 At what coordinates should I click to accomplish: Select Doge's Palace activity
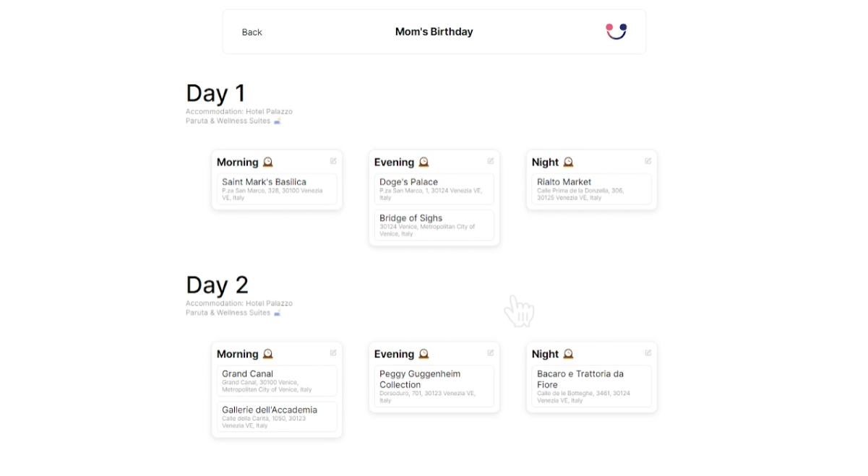click(434, 189)
